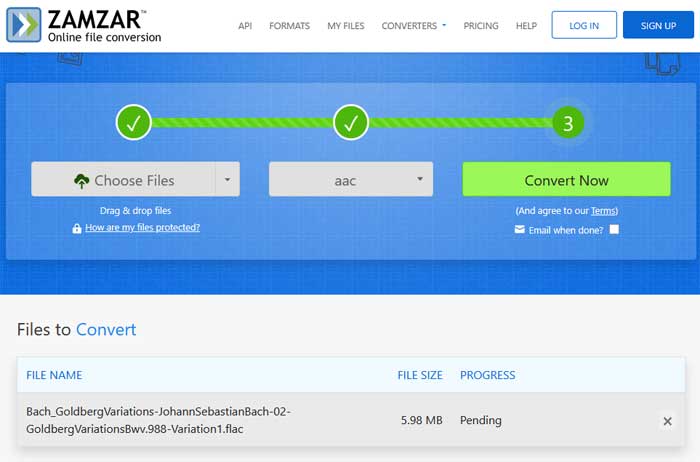The image size is (700, 462).
Task: Click the step 3 circle
Action: tap(568, 123)
